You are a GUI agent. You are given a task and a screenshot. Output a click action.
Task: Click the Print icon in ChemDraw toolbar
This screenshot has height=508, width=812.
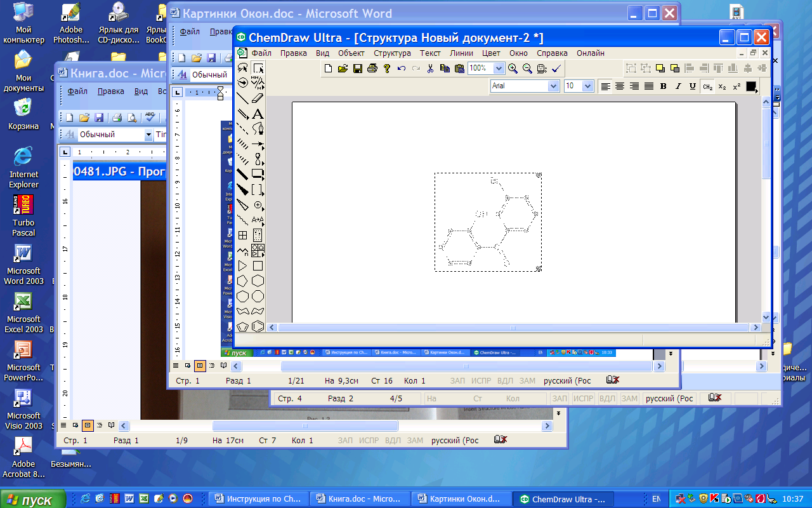372,69
